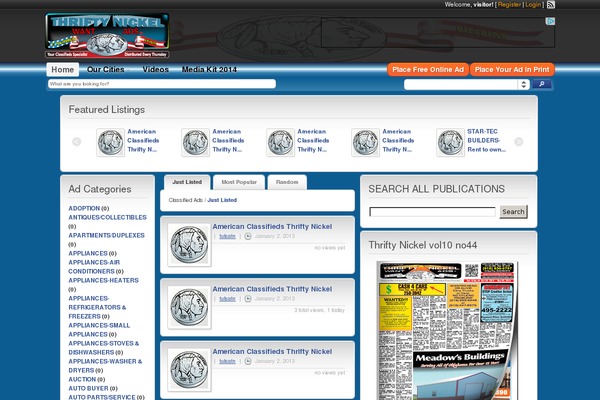Click the Place Free Online Ad button
Viewport: 600px width, 400px height.
[x=428, y=70]
